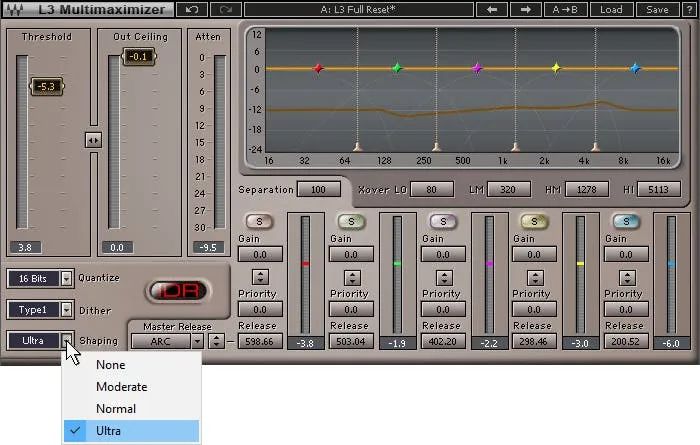Toggle solo on the blue high band
Screen dimensions: 700x445
pos(626,221)
